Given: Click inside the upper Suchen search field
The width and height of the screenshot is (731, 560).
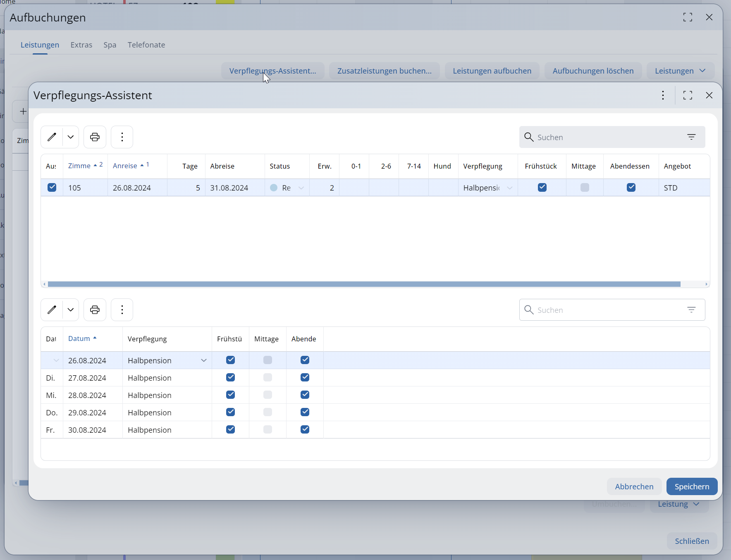Looking at the screenshot, I should click(612, 137).
